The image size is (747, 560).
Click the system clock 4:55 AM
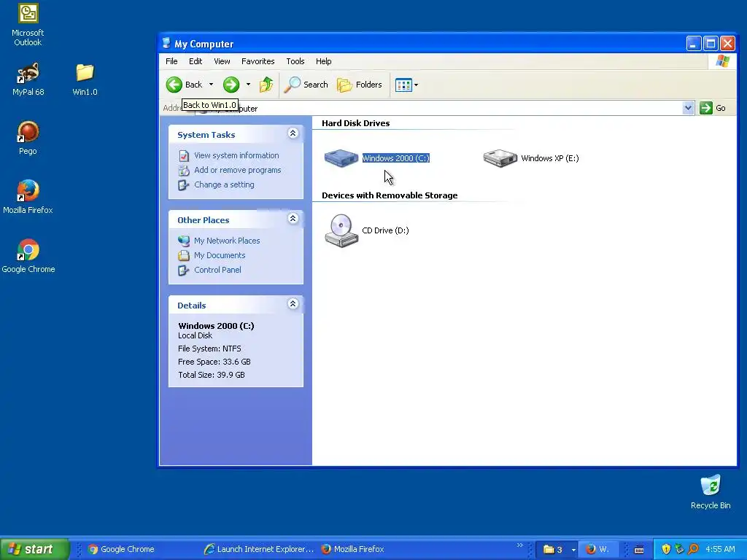click(720, 549)
